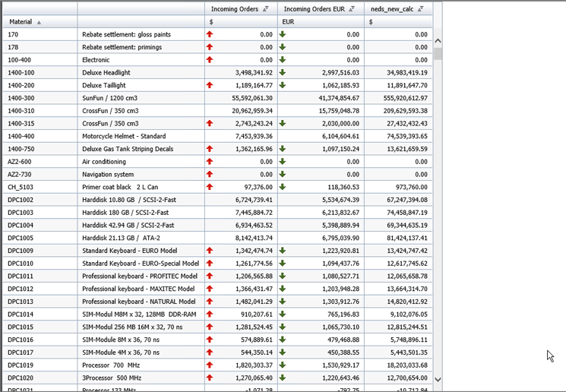Select value 6,934,463.52
Viewport: 566px width, 392px height.
tap(254, 225)
